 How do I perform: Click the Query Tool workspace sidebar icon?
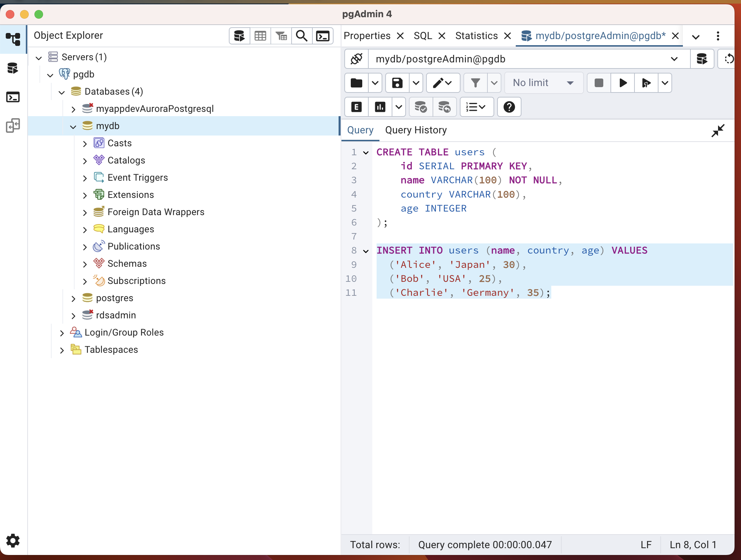tap(13, 68)
